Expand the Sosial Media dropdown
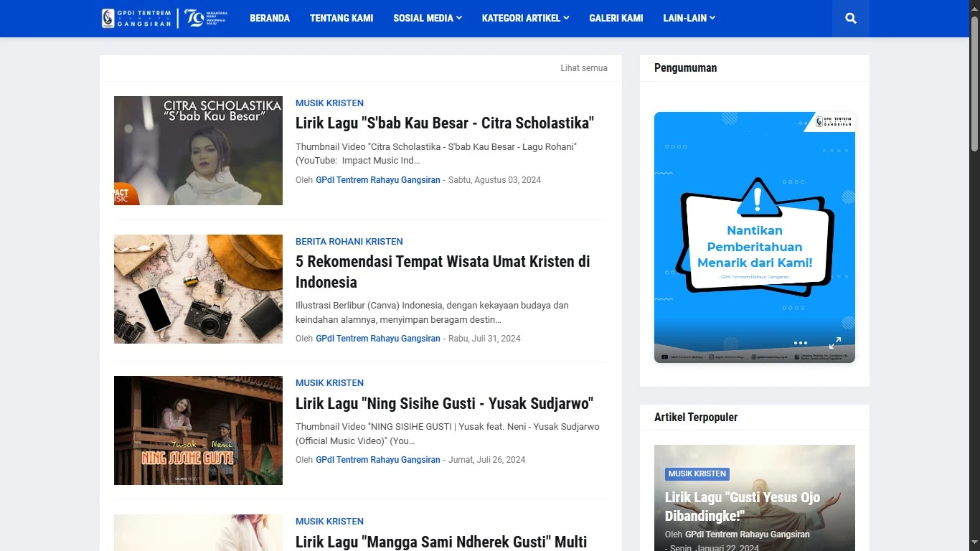 click(x=428, y=18)
